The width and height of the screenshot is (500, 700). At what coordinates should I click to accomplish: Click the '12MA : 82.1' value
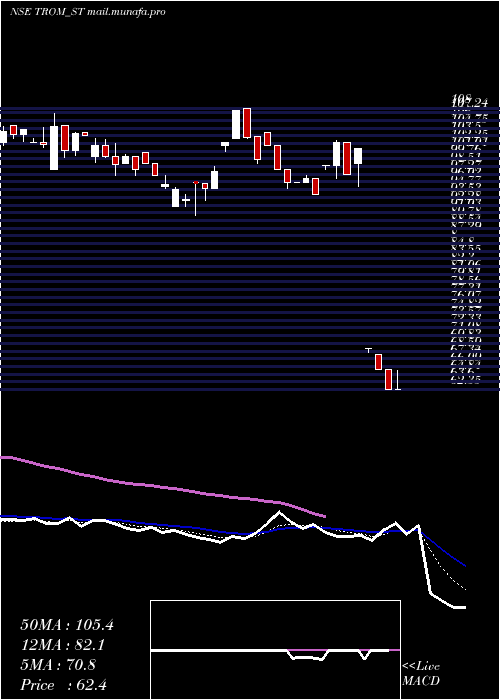(64, 645)
